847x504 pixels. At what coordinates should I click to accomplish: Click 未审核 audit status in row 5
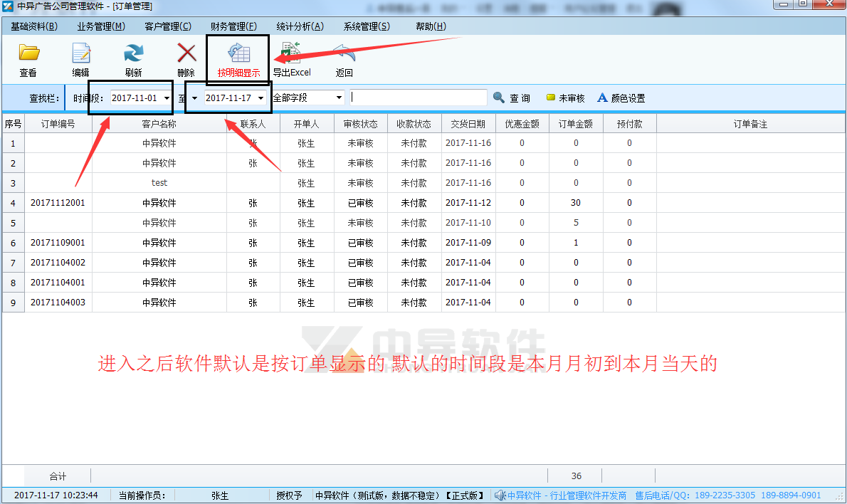(360, 223)
